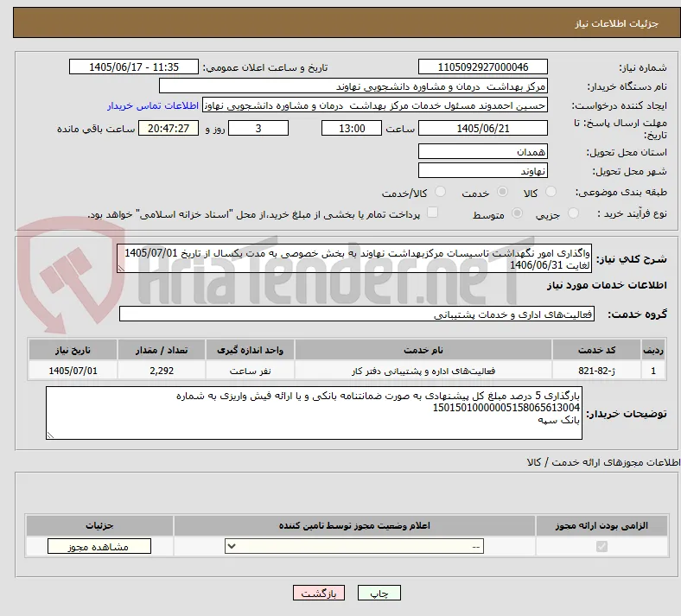The width and height of the screenshot is (681, 616).
Task: Click the request creator name field
Action: 375,105
